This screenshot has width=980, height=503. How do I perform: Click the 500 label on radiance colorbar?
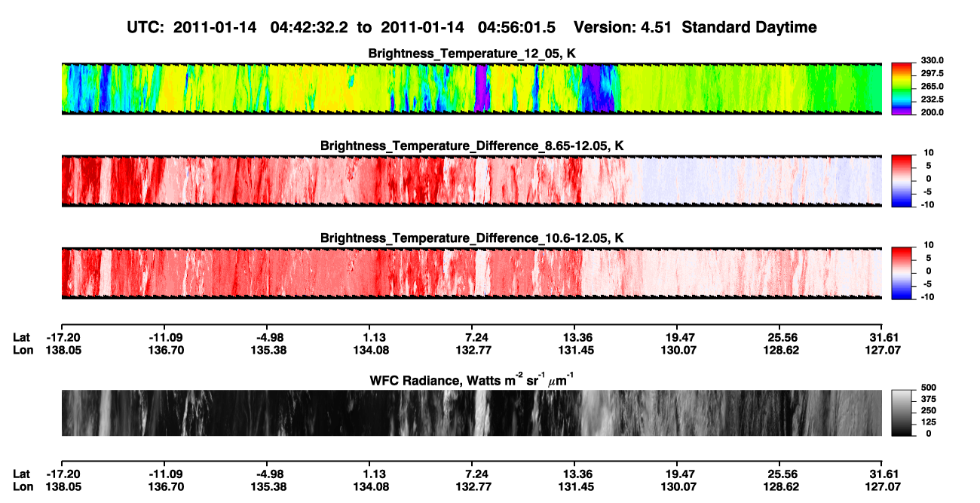(x=929, y=387)
